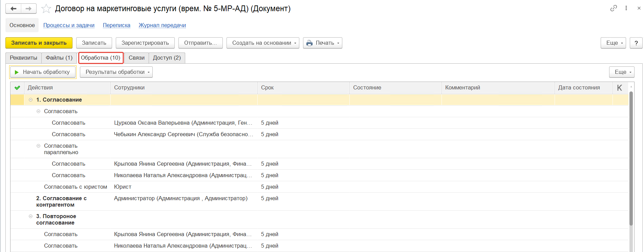Click the K column header
Screen dimensions: 644x252
(619, 88)
